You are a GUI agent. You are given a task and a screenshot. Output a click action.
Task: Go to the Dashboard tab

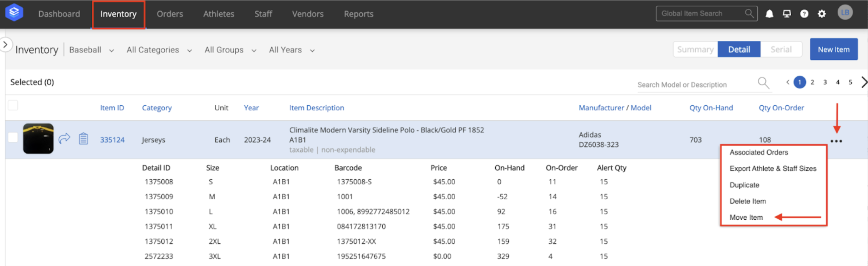tap(59, 14)
